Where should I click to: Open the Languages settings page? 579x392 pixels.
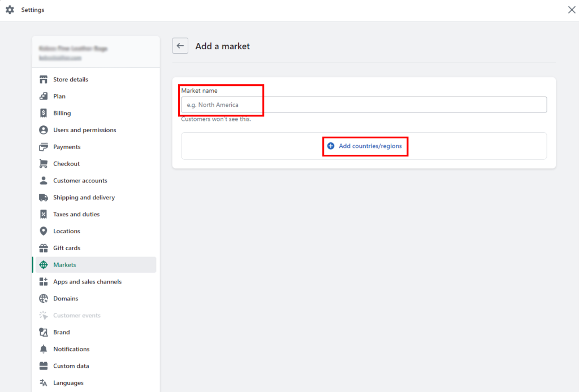68,382
